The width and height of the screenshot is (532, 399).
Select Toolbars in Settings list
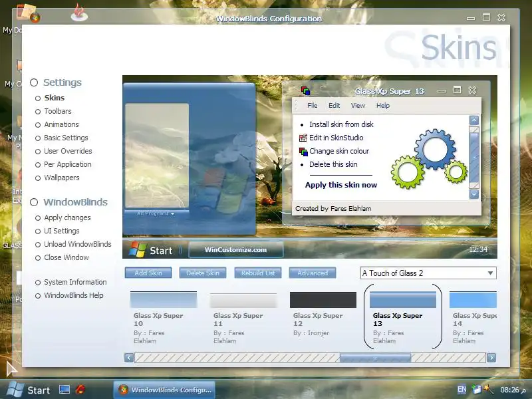pos(58,111)
